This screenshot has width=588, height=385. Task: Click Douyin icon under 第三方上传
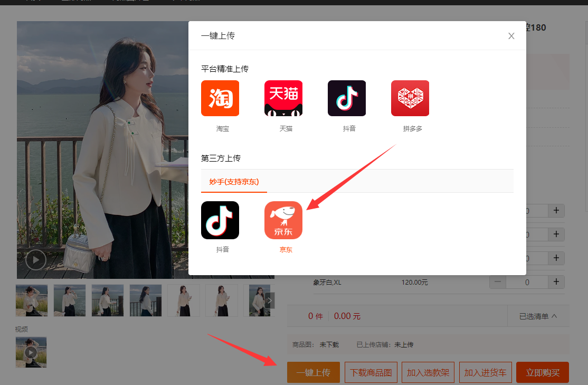(x=220, y=220)
